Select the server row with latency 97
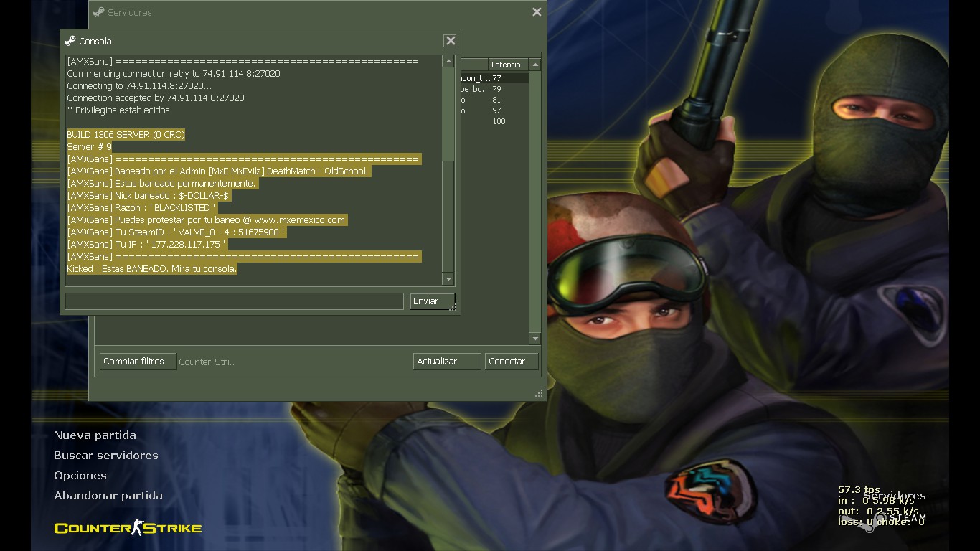The width and height of the screenshot is (980, 551). [x=494, y=110]
